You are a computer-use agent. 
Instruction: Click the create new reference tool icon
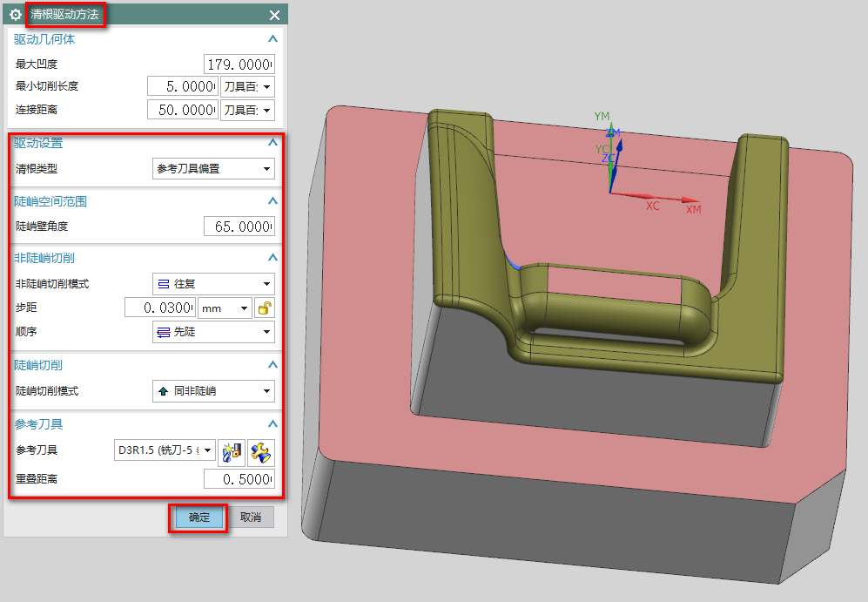231,450
